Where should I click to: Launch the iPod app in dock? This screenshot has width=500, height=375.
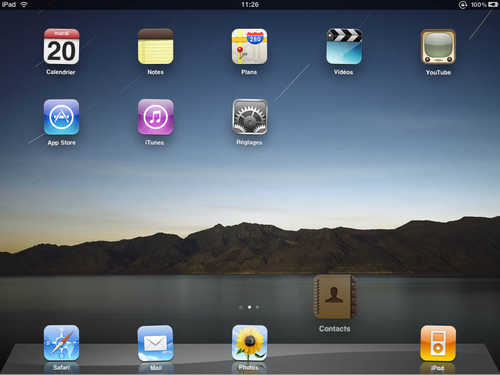(x=438, y=344)
